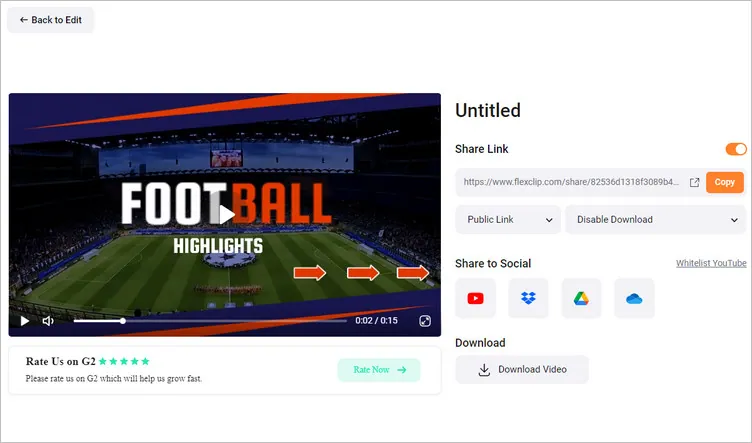Viewport: 752px width, 443px height.
Task: Play video using bottom-left play icon
Action: [25, 321]
